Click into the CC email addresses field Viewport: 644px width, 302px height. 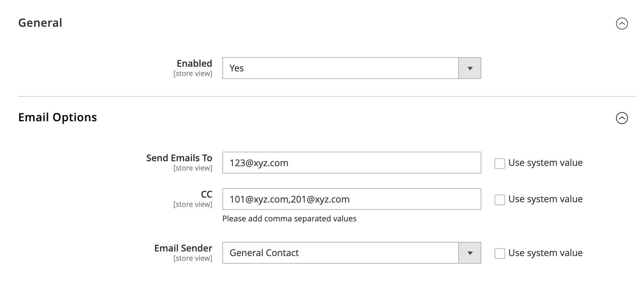[x=352, y=199]
